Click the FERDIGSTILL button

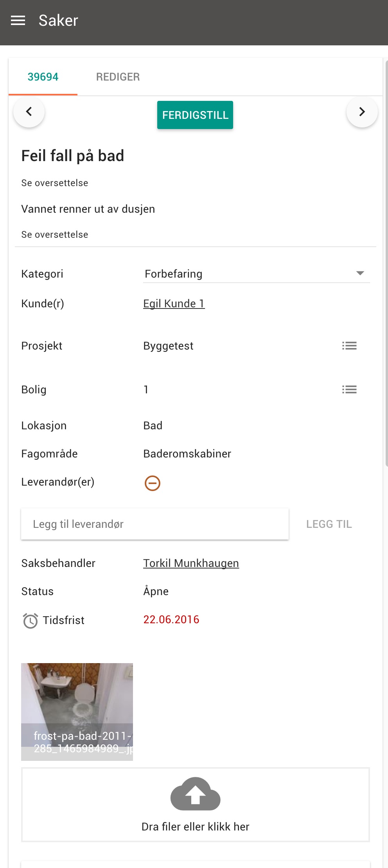pyautogui.click(x=195, y=115)
